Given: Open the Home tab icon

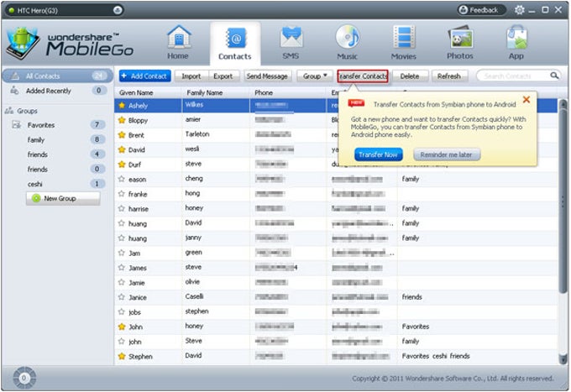Looking at the screenshot, I should coord(178,42).
